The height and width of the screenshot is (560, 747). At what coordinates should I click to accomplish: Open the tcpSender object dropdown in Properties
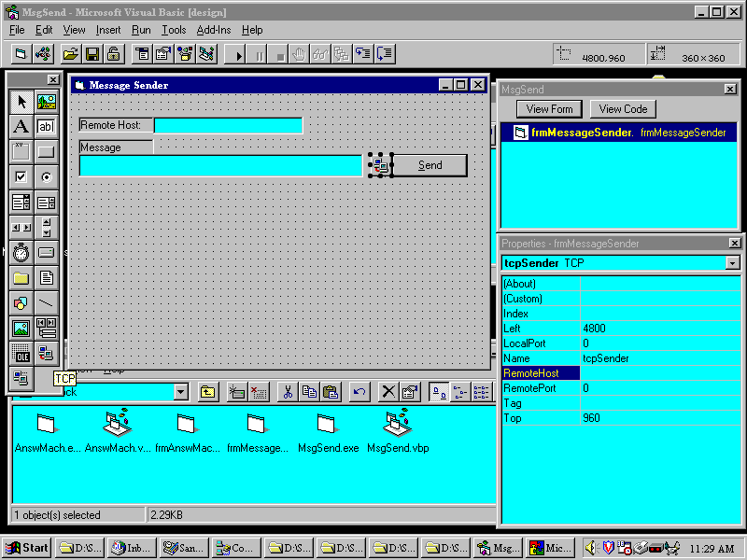pos(731,263)
